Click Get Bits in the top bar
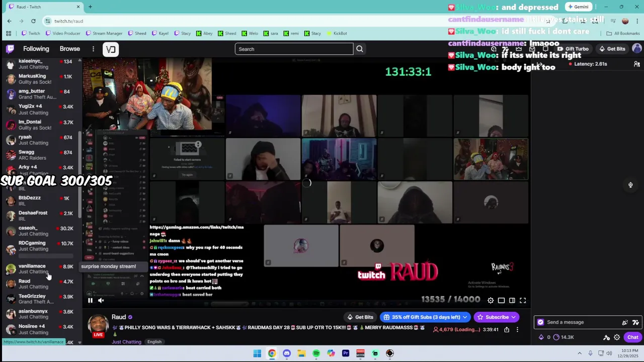644x362 pixels. [x=612, y=49]
